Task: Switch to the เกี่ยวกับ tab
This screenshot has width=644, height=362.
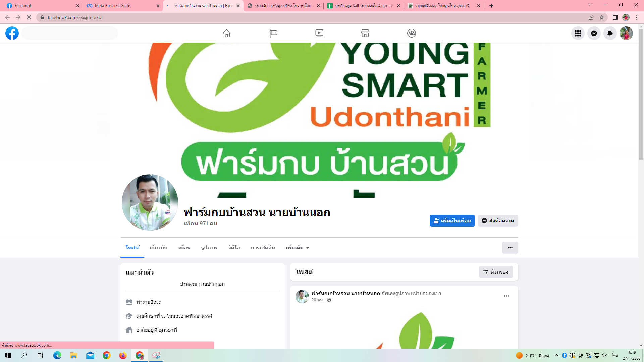Action: pos(158,248)
